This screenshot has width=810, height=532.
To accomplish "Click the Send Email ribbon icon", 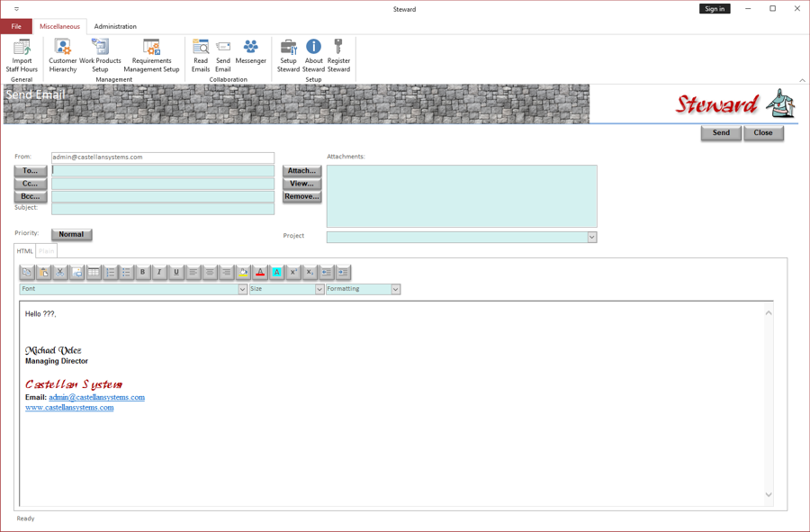I will tap(222, 56).
